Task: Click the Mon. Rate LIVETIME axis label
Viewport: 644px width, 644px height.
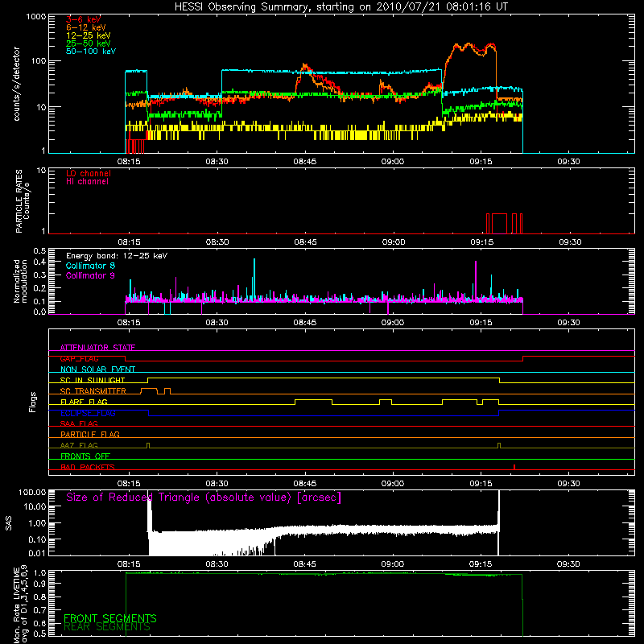Action: click(20, 604)
